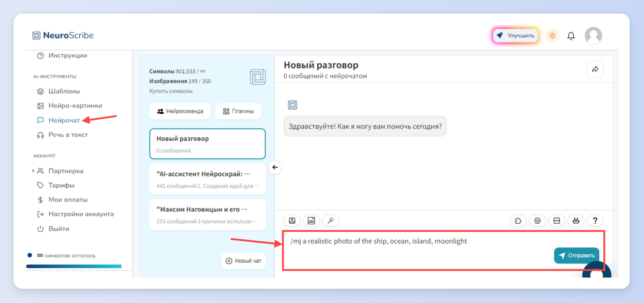
Task: Select the Новый разговор chat card
Action: click(x=207, y=144)
